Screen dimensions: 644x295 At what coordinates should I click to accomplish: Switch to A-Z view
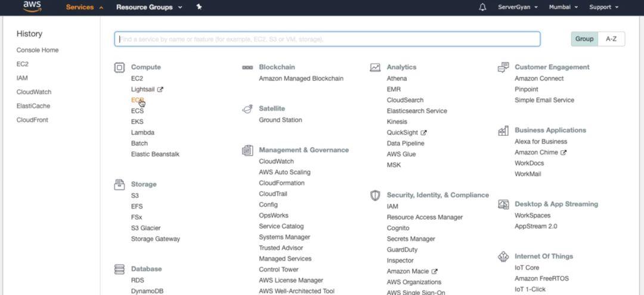click(x=611, y=39)
